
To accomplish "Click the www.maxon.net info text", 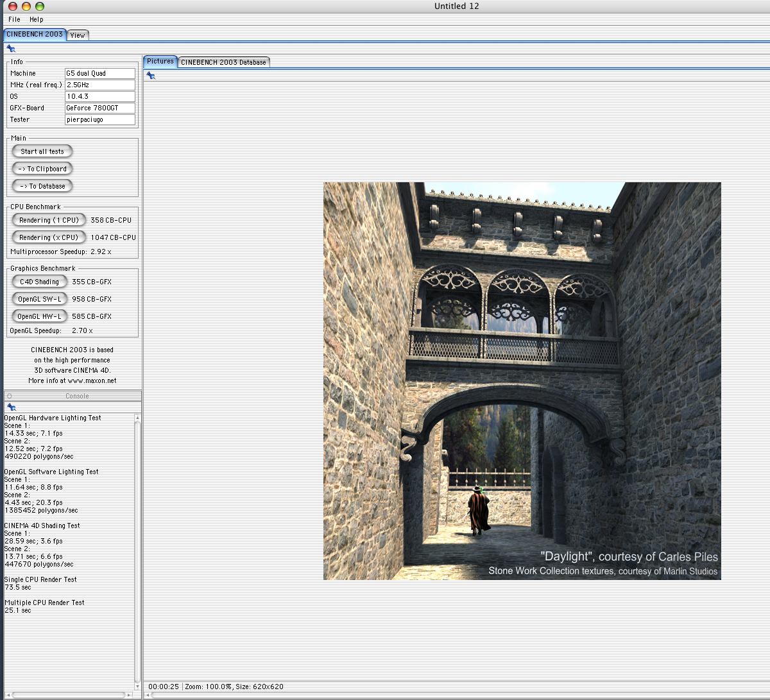I will point(73,380).
